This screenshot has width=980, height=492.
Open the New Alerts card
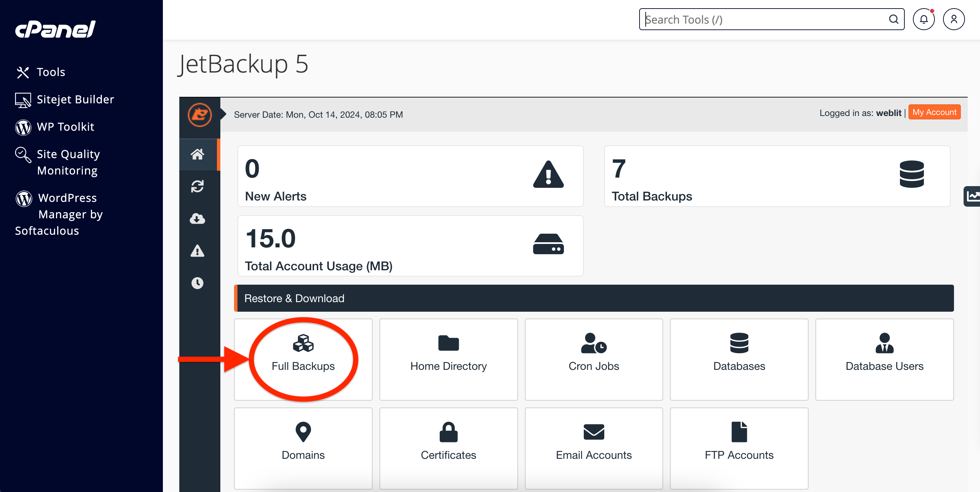(410, 176)
